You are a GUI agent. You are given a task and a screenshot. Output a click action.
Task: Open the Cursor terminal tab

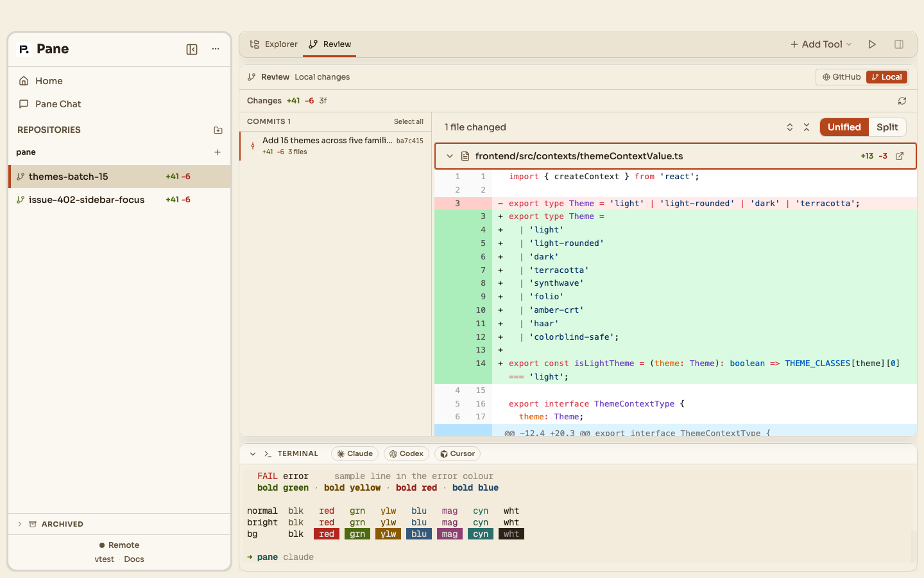click(458, 454)
